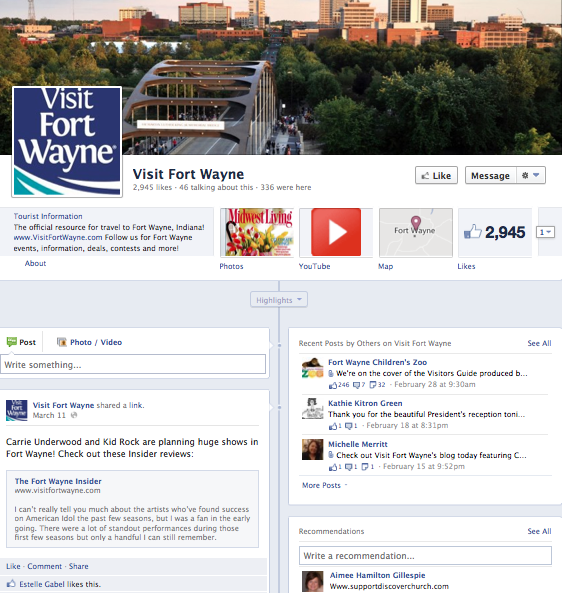Image resolution: width=562 pixels, height=593 pixels.
Task: Open Fort Wayne Children's Zoo name link
Action: pos(377,362)
